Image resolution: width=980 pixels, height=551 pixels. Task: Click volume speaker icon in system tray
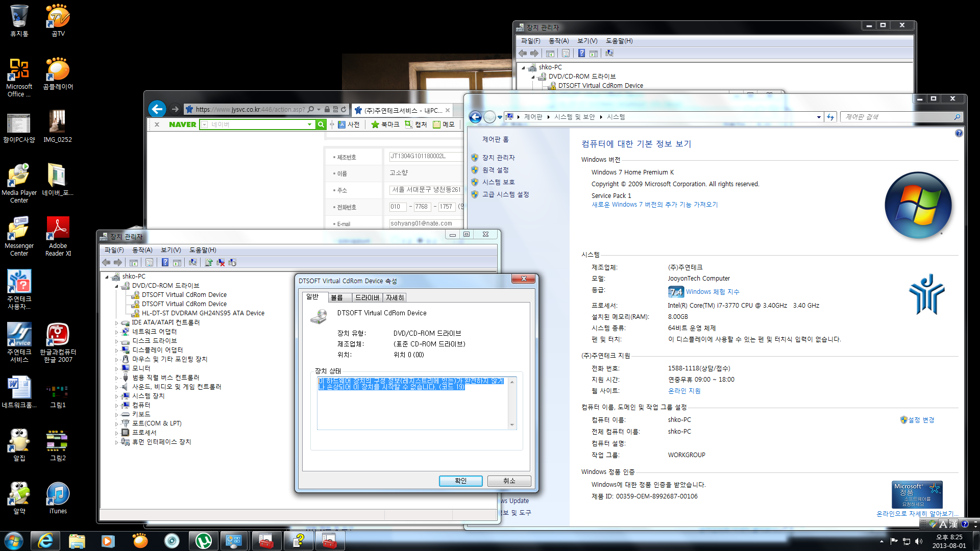pyautogui.click(x=919, y=541)
